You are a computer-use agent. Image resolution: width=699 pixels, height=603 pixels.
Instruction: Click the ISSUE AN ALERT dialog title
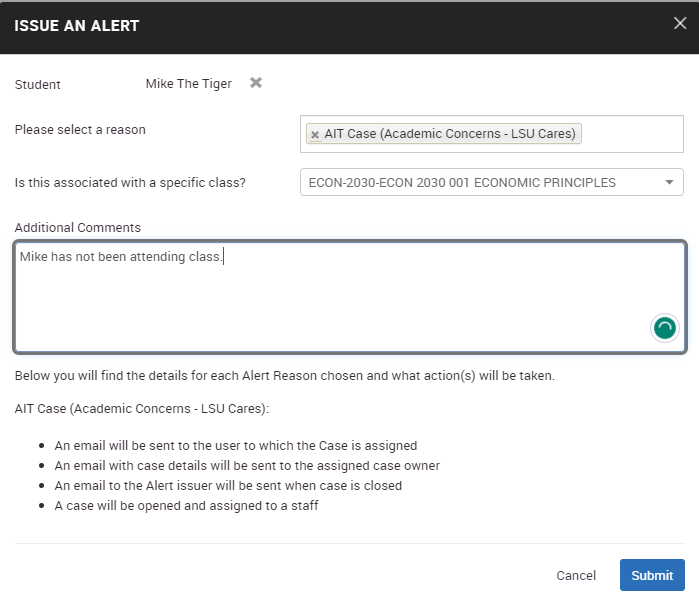point(77,25)
